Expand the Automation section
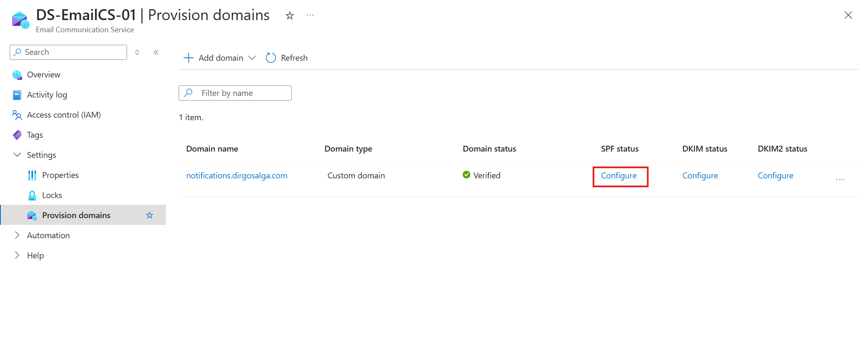Viewport: 868px width, 358px height. 17,235
